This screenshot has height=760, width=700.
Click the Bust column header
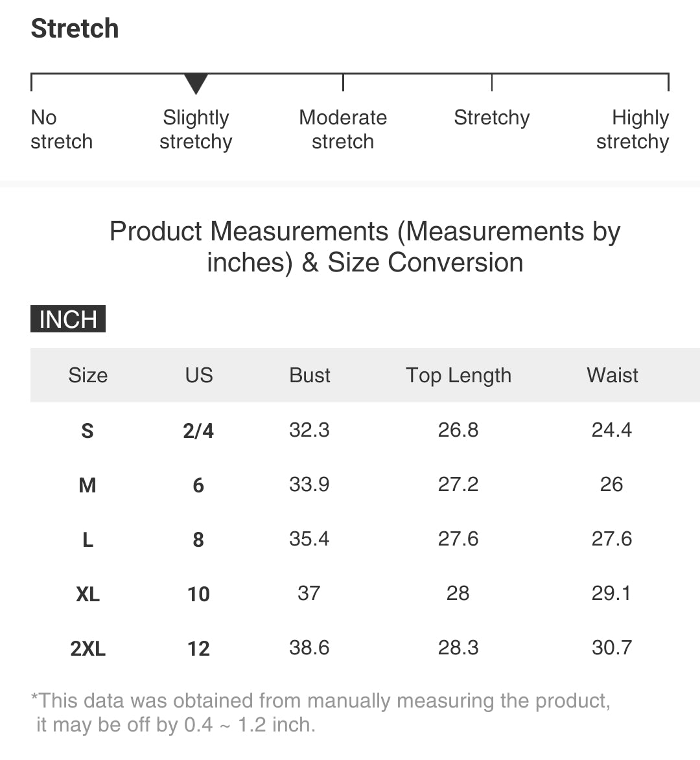(309, 375)
